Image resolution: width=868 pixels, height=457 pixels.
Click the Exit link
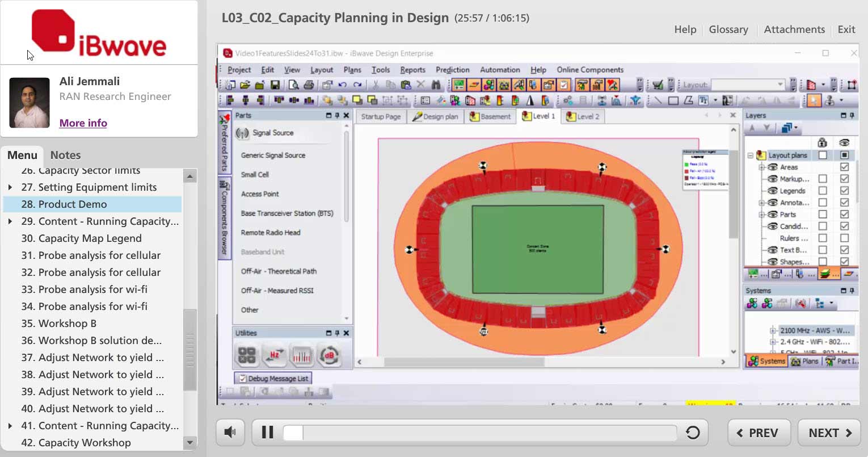846,30
